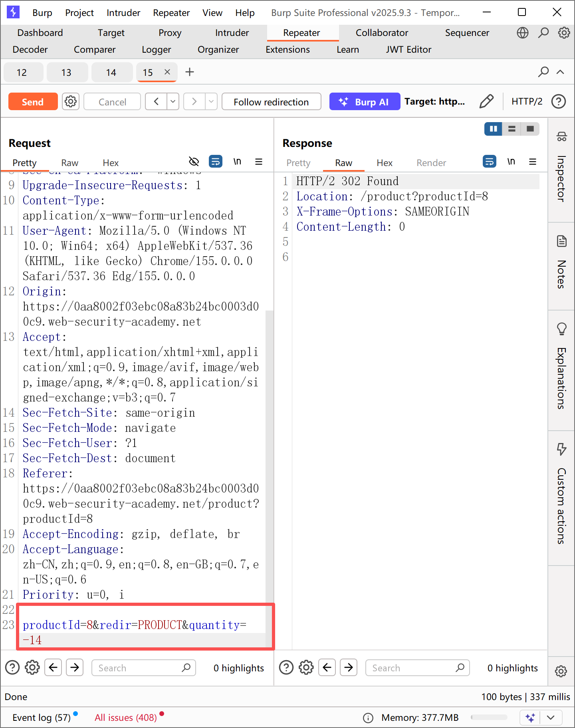Open All issues (408) link
This screenshot has width=575, height=728.
pos(126,718)
